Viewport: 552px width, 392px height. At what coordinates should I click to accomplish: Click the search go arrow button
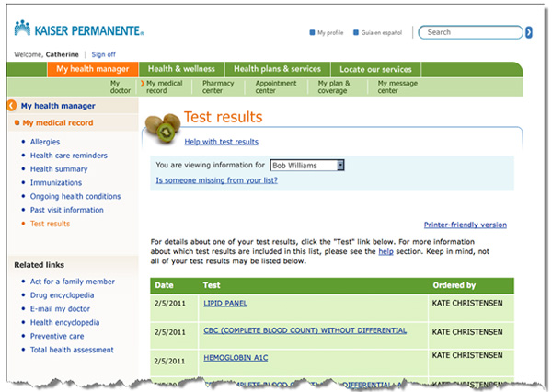529,32
